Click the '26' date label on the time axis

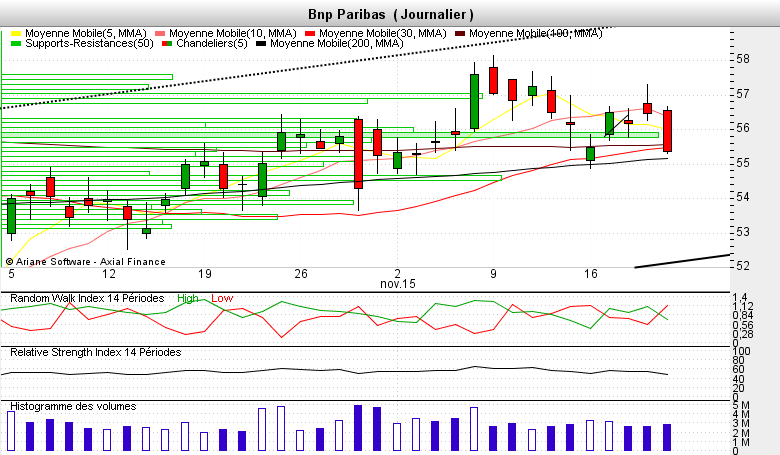(x=301, y=274)
